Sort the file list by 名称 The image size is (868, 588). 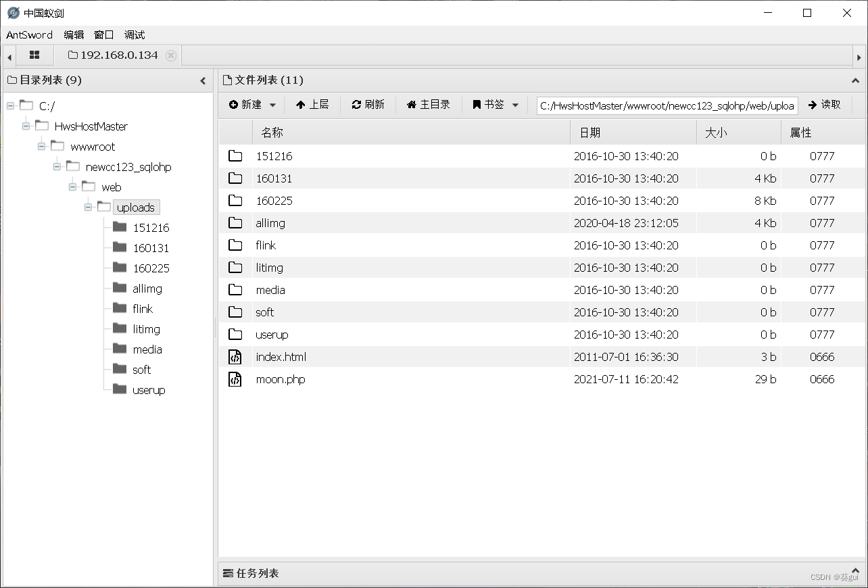411,132
